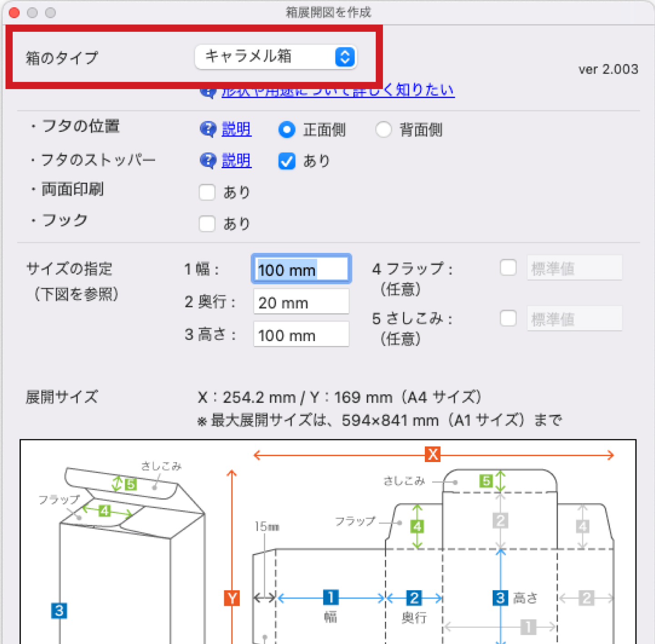Viewport: 655px width, 644px height.
Task: Click the help icon beside フタの位置
Action: (x=208, y=130)
